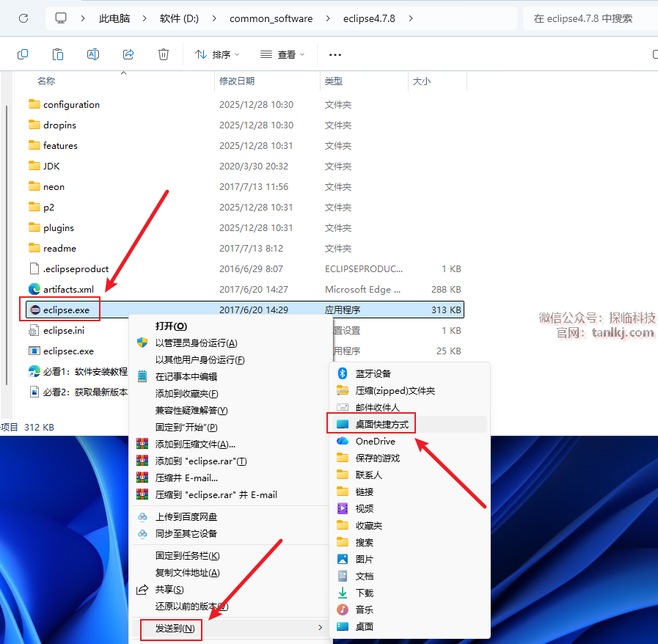658x644 pixels.
Task: Choose 以其他用户身份运行(F)
Action: 200,359
